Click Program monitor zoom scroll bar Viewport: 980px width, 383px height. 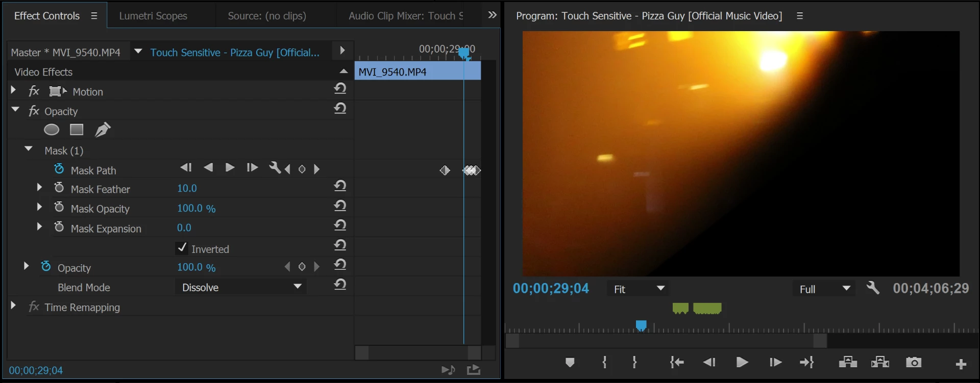[x=666, y=341]
